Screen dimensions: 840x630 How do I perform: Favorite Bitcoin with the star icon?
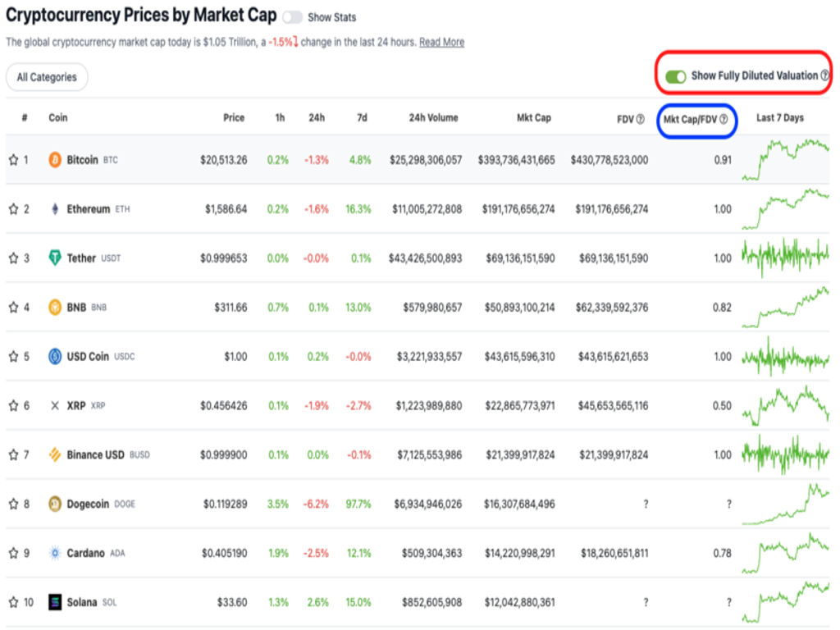tap(13, 160)
